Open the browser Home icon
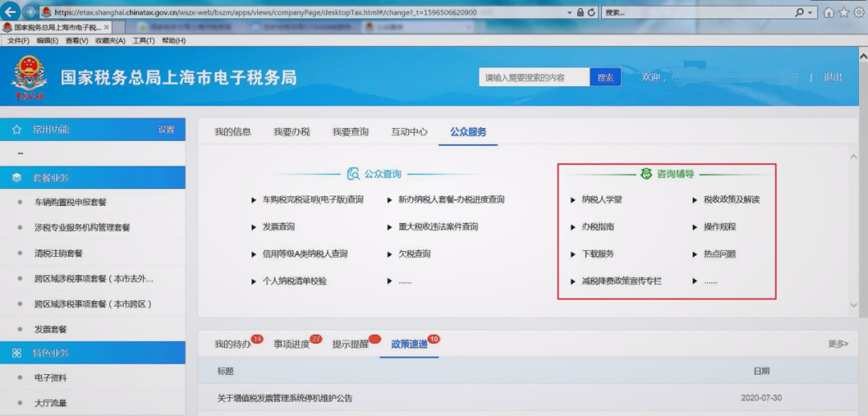This screenshot has width=868, height=416. pyautogui.click(x=829, y=12)
